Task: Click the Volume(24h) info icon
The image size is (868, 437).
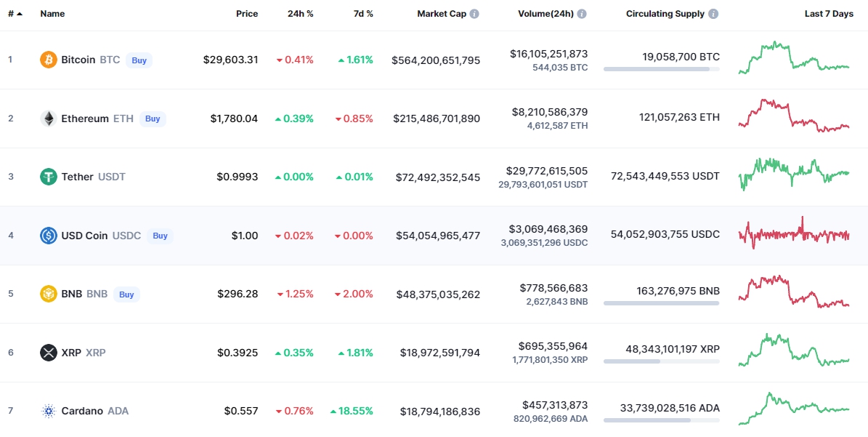Action: [582, 14]
